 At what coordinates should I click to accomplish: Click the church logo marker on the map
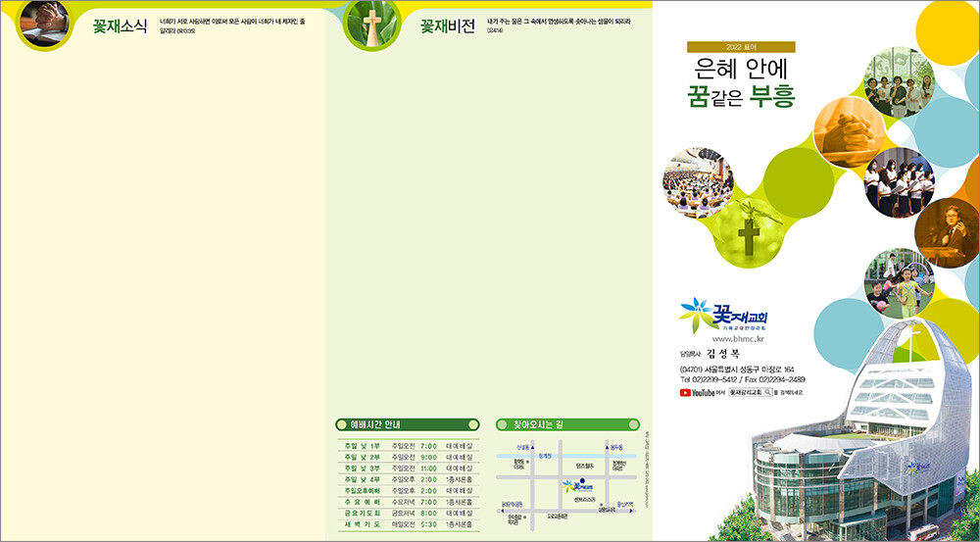(x=571, y=485)
